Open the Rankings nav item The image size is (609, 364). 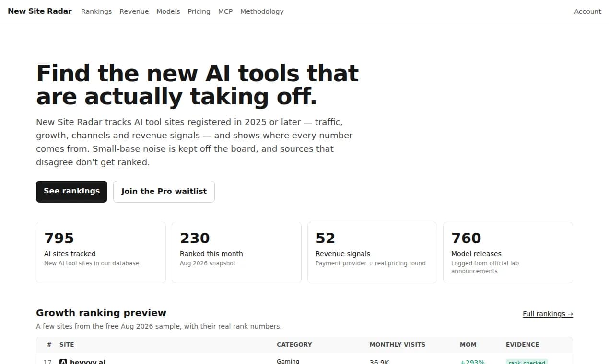click(96, 11)
